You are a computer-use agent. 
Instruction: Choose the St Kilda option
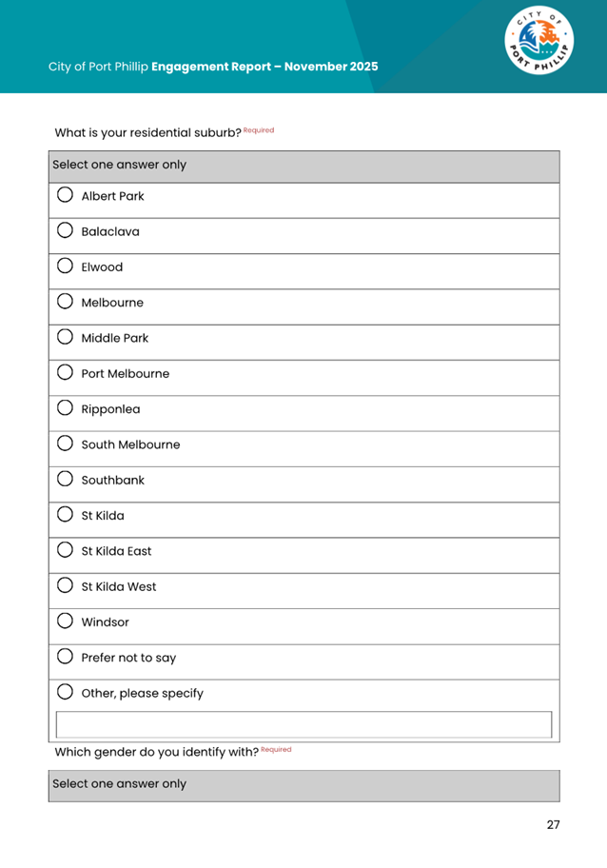coord(66,516)
